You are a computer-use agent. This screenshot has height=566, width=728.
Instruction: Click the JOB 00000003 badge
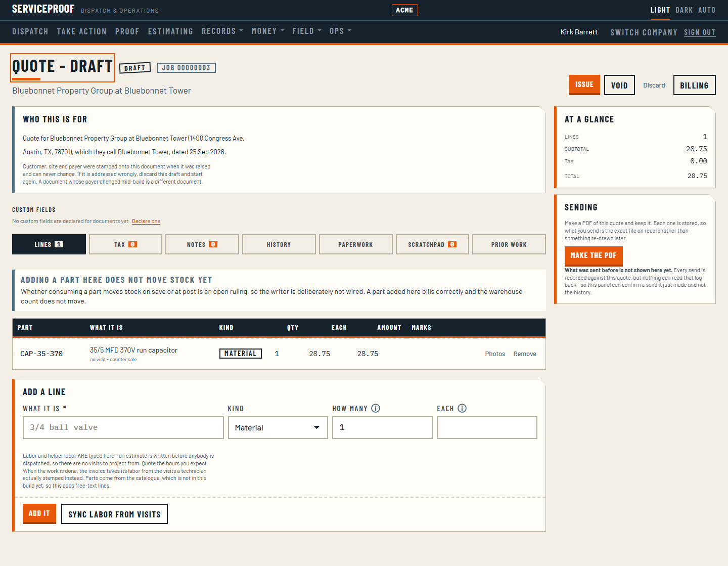pos(187,68)
